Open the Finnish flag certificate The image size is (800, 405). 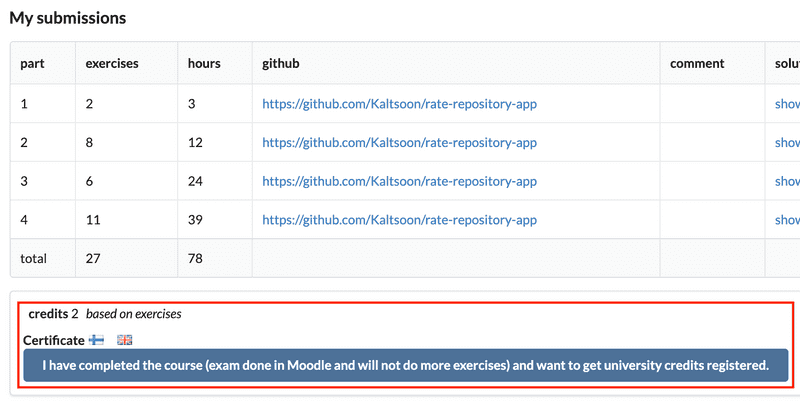click(x=96, y=340)
